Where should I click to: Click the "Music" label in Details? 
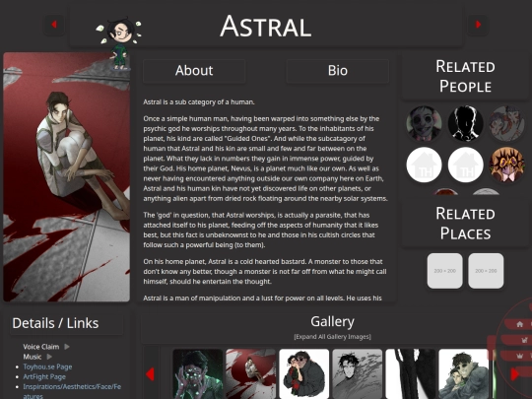pyautogui.click(x=33, y=357)
